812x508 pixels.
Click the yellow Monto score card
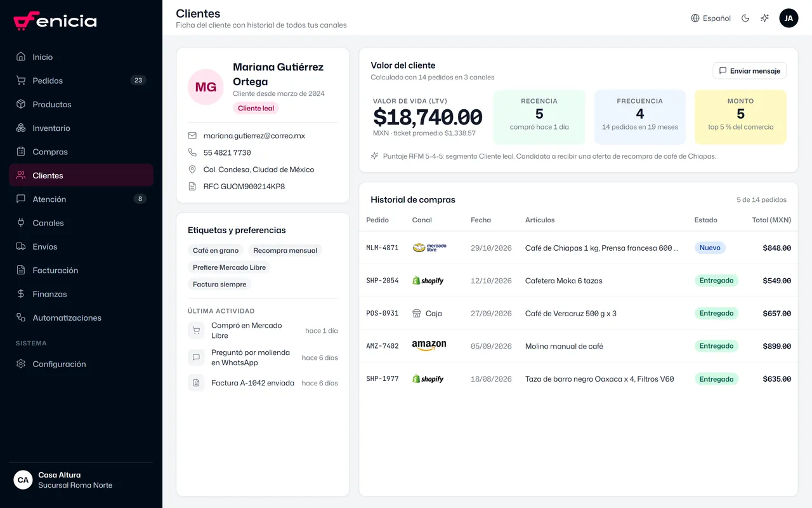(x=740, y=117)
